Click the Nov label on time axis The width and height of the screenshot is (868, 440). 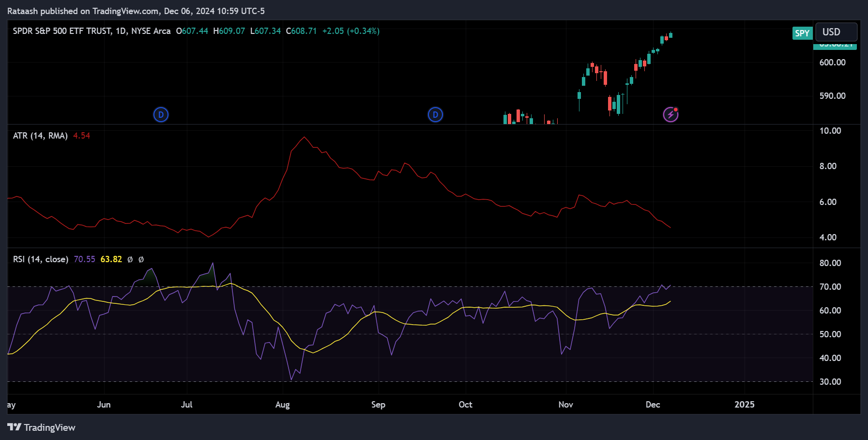tap(565, 405)
